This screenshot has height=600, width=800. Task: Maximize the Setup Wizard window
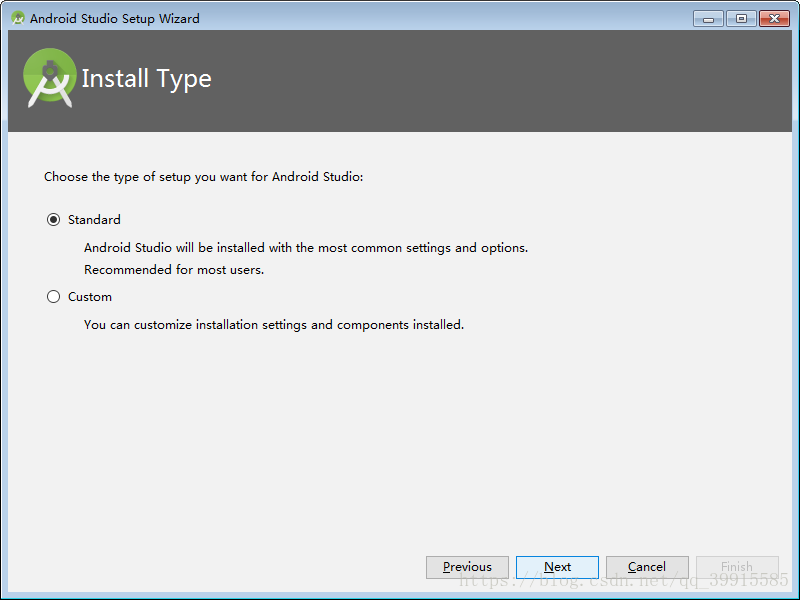pos(741,19)
